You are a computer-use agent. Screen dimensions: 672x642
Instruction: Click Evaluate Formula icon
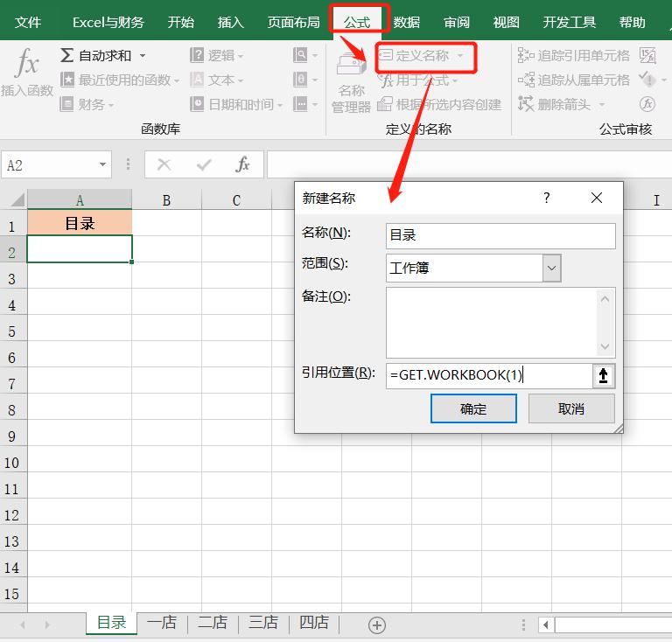click(x=647, y=104)
